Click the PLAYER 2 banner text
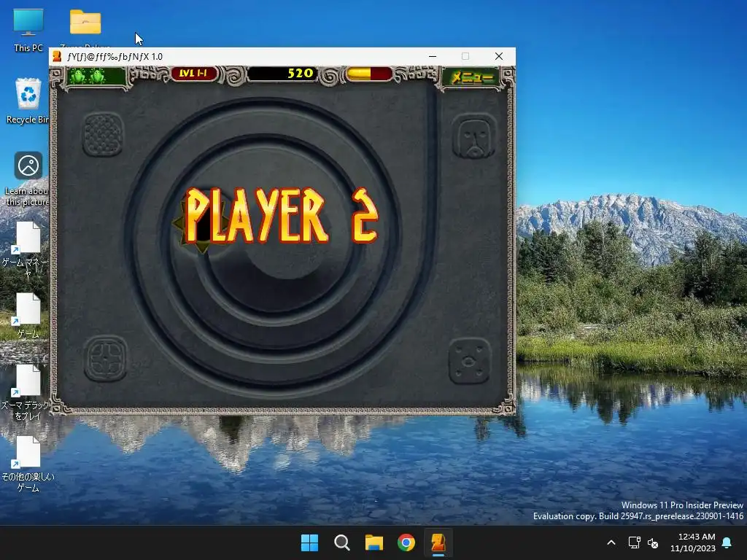The height and width of the screenshot is (560, 747). pyautogui.click(x=281, y=215)
